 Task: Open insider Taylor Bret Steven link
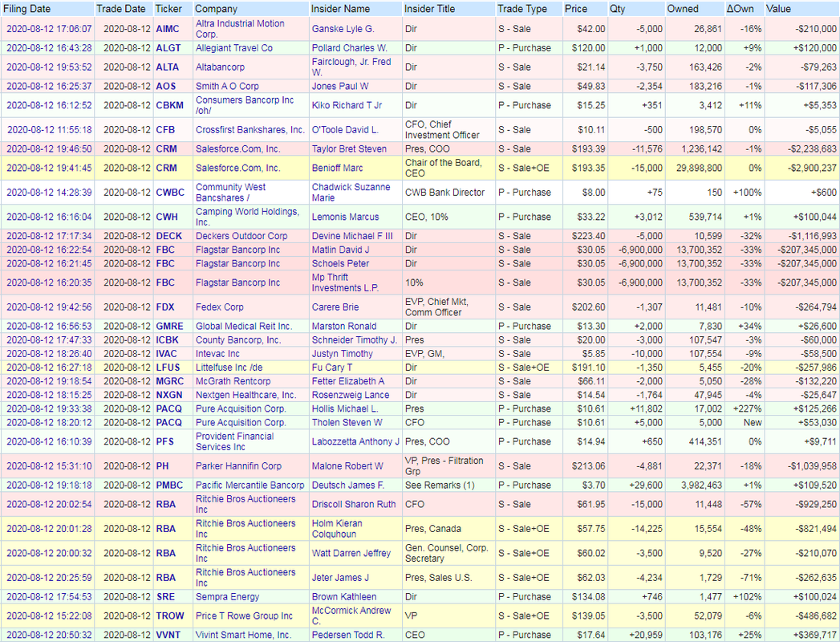point(349,149)
